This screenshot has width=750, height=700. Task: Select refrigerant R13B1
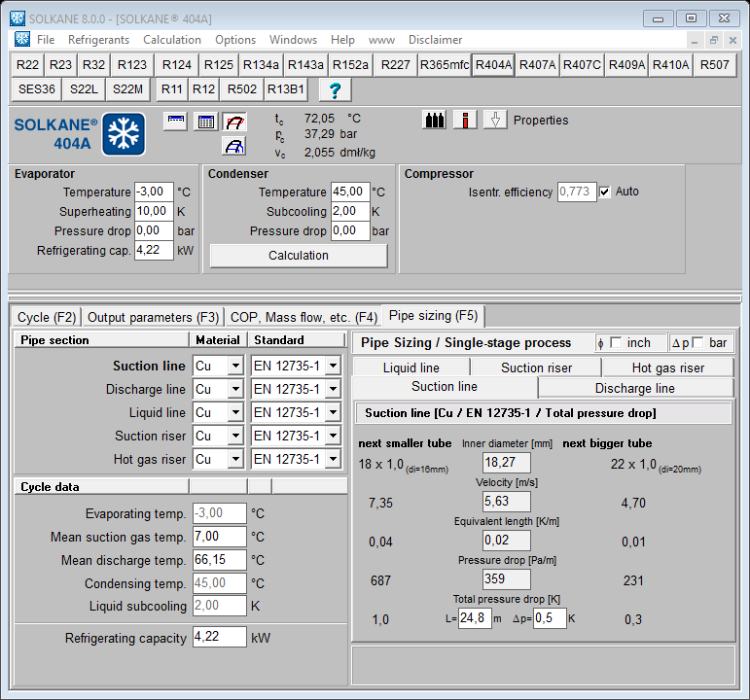[x=286, y=89]
